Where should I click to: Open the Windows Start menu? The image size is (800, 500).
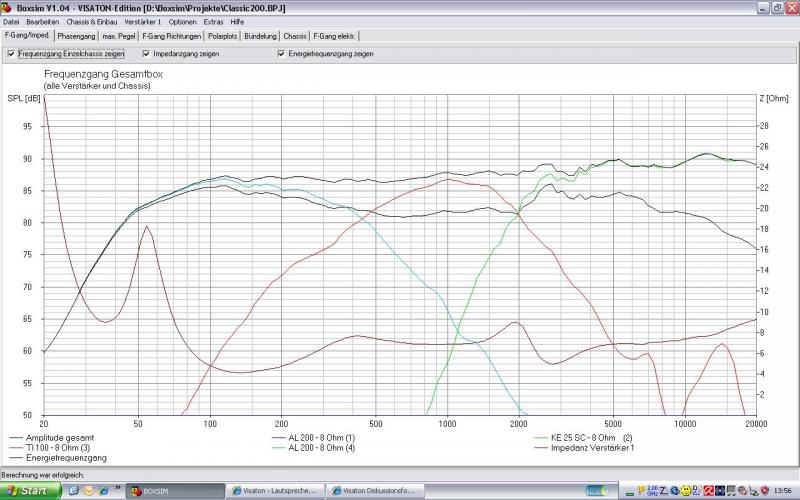pos(29,491)
